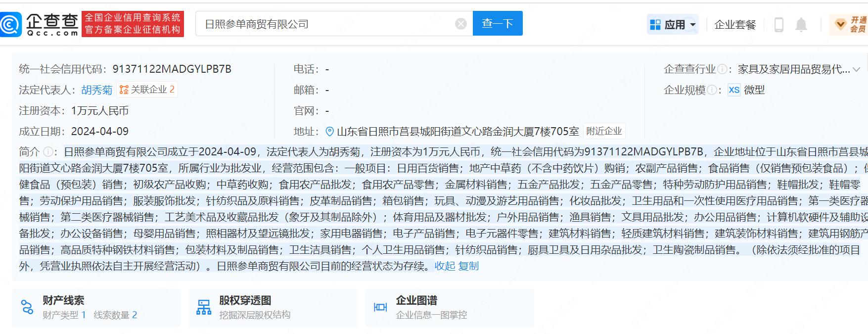
Task: Click the XS size badge icon
Action: (734, 90)
